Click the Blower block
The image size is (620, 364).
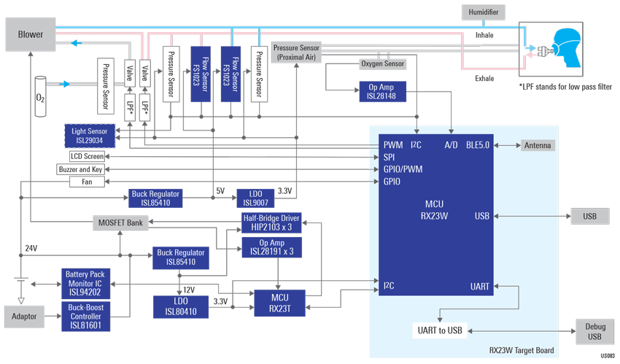(31, 34)
